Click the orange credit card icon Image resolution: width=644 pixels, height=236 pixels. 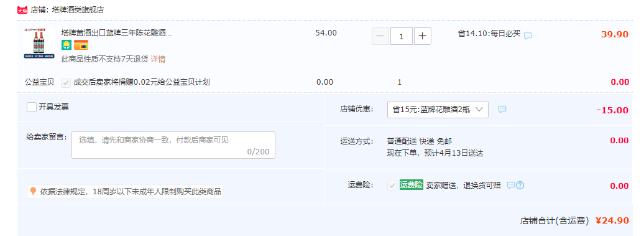(x=81, y=45)
